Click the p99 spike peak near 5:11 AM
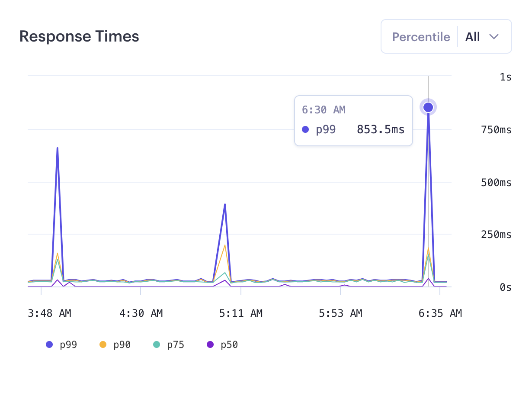 point(224,204)
